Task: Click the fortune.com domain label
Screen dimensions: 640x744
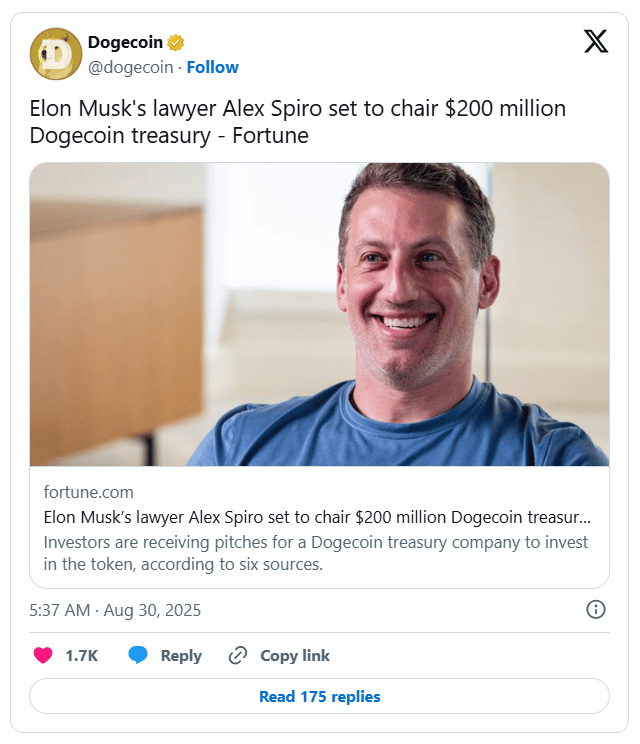Action: point(89,492)
